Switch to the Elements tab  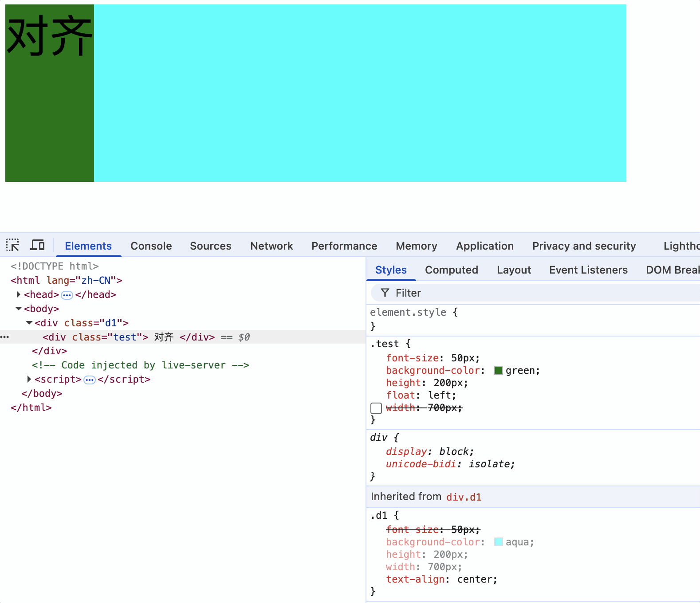88,246
